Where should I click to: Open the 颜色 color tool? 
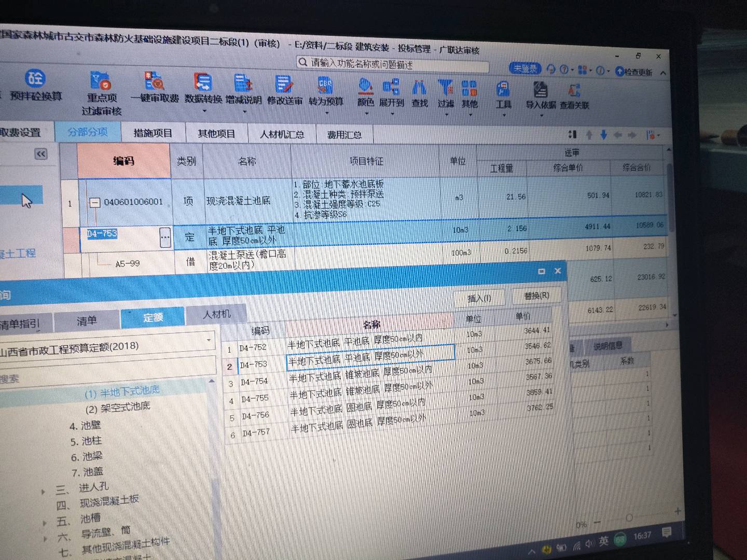[x=365, y=92]
